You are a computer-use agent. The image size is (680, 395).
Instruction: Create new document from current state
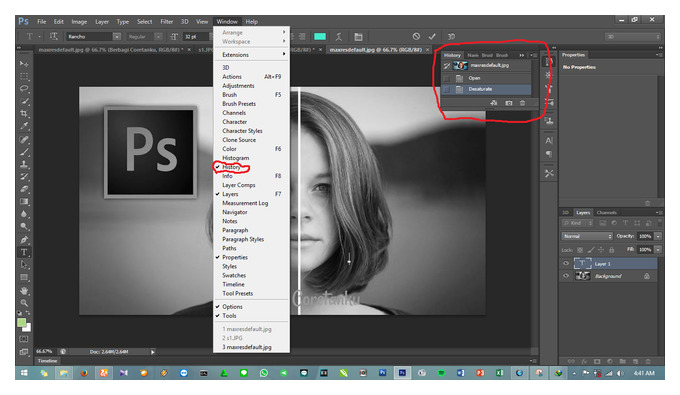coord(494,103)
